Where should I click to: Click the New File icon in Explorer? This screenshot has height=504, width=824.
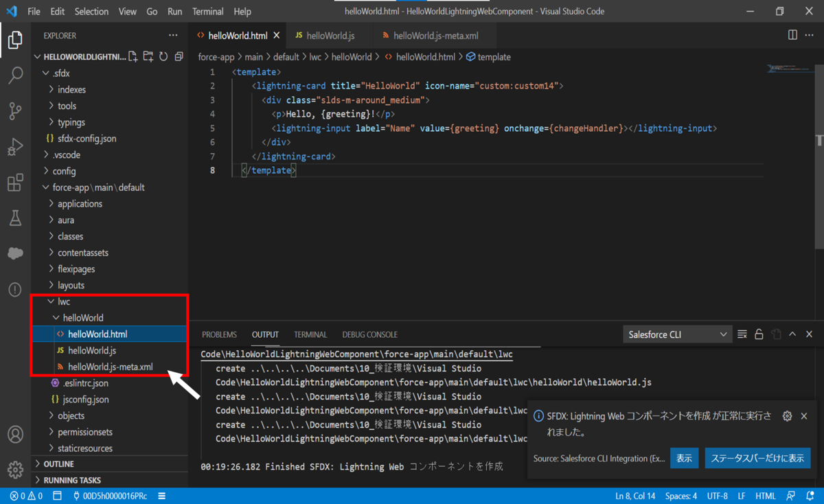pyautogui.click(x=133, y=57)
